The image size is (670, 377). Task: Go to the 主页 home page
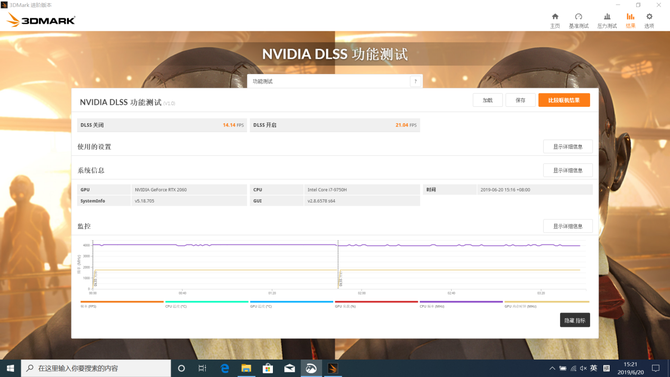click(x=555, y=21)
